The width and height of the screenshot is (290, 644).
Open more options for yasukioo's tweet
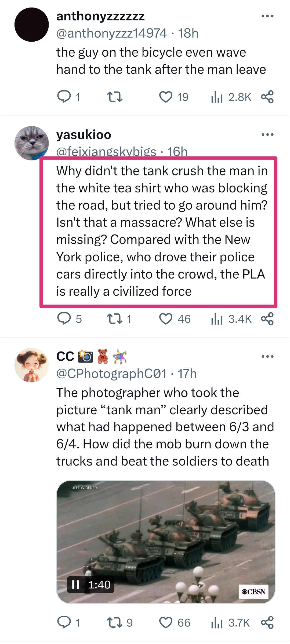[x=267, y=135]
